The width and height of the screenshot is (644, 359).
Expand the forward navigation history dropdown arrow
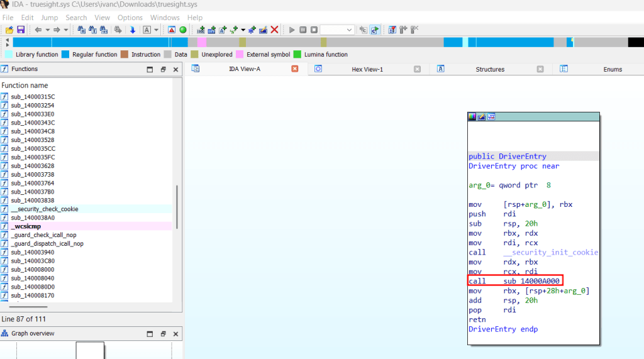point(65,30)
